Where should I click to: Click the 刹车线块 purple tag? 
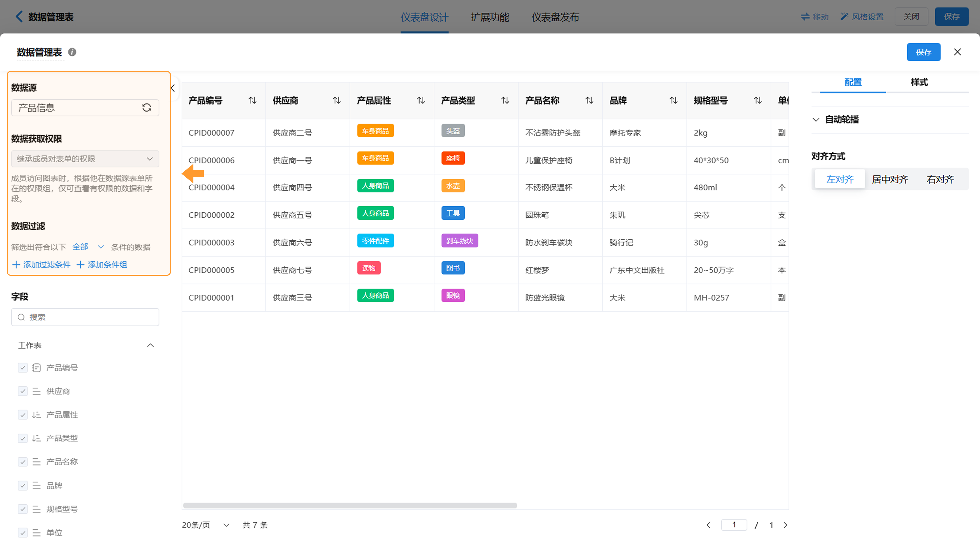pos(460,241)
